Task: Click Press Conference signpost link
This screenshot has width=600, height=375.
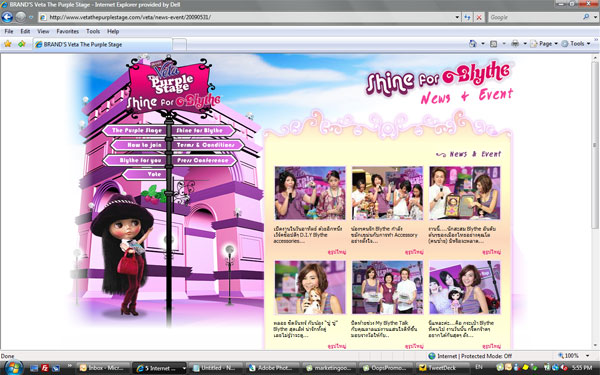Action: pyautogui.click(x=204, y=160)
